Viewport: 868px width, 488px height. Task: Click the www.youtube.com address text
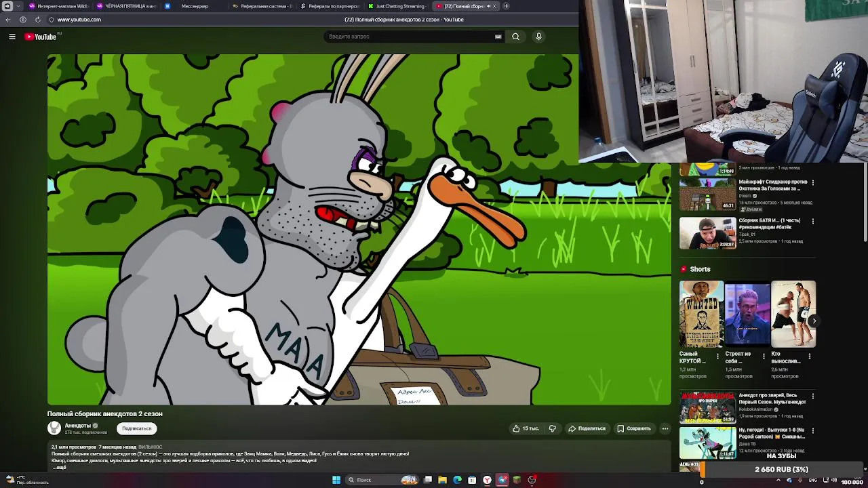79,20
